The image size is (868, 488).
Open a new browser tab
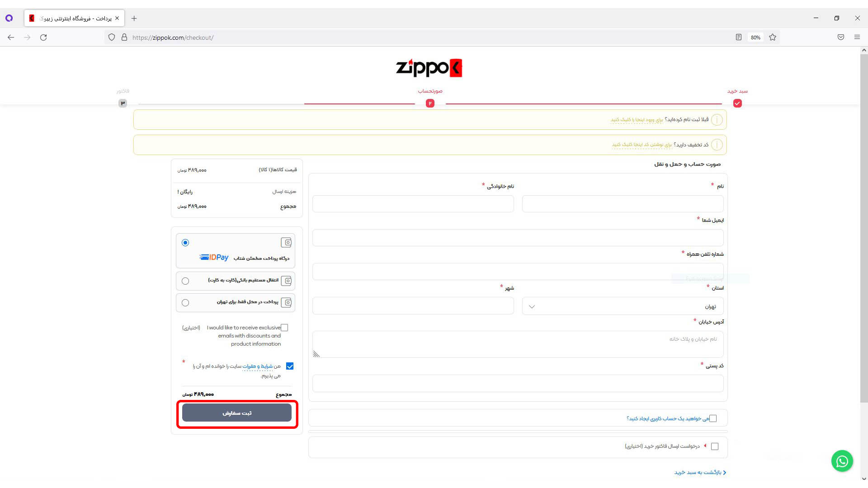[x=134, y=19]
